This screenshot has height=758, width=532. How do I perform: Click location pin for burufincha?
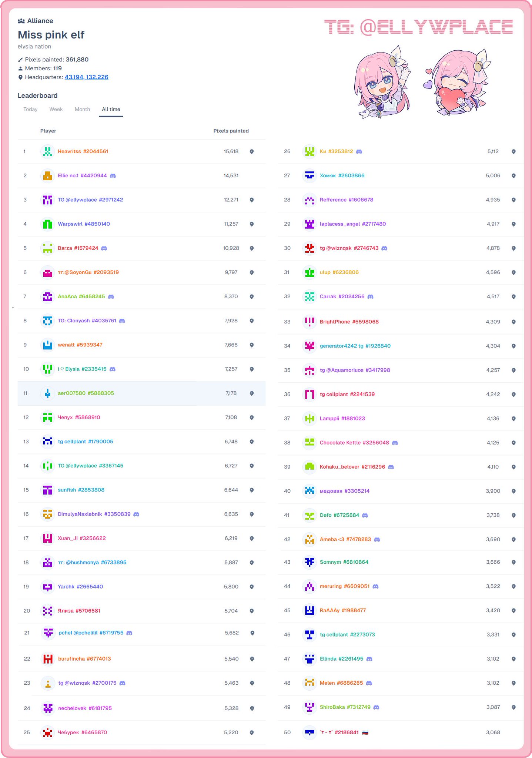(252, 659)
